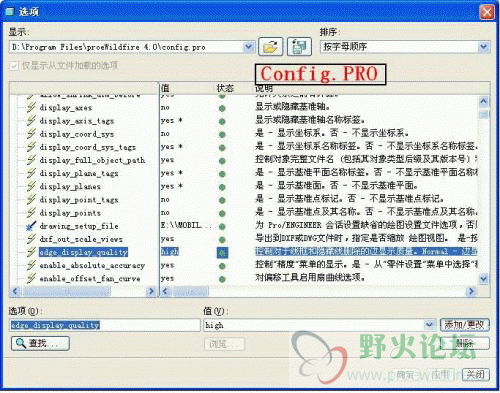Select the display_planes option
Image resolution: width=500 pixels, height=393 pixels.
(x=70, y=186)
